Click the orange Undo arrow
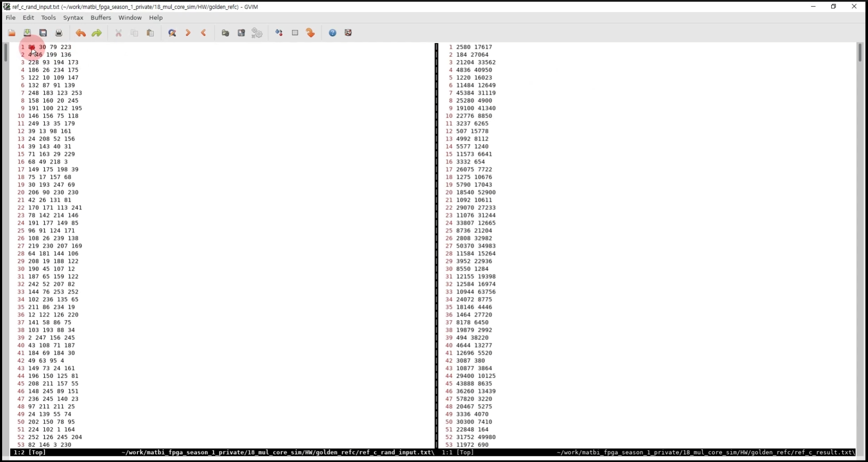868x462 pixels. (81, 33)
